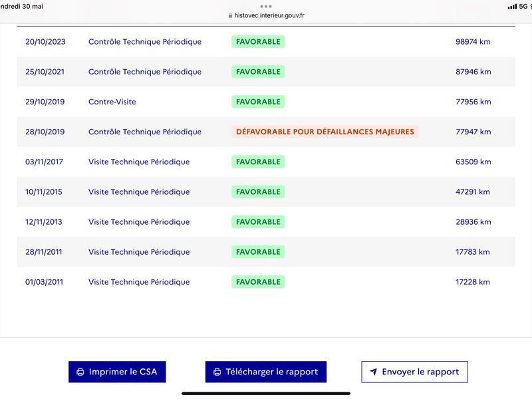The width and height of the screenshot is (532, 399).
Task: Tap the cellular signal bars icon
Action: coord(512,7)
